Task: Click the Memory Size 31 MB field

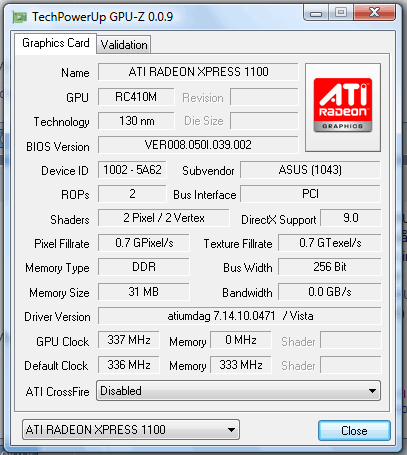Action: point(144,292)
